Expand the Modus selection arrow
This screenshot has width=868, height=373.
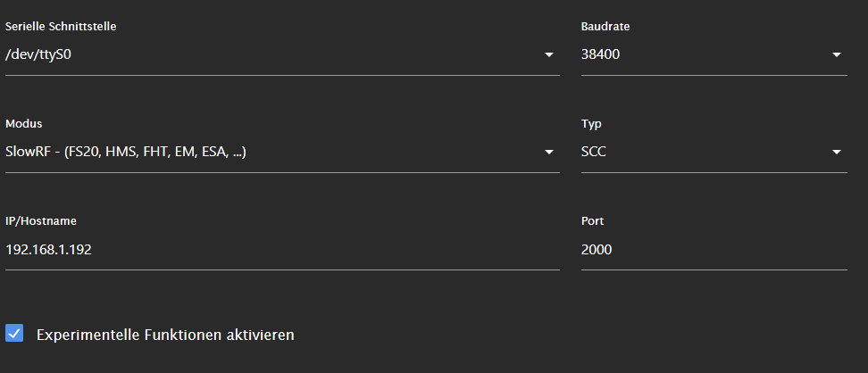pyautogui.click(x=548, y=153)
